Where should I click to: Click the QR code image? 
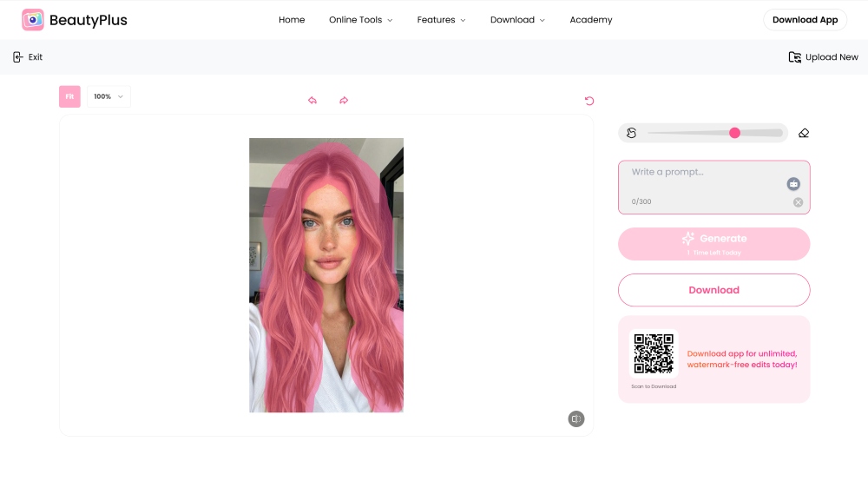(x=654, y=353)
